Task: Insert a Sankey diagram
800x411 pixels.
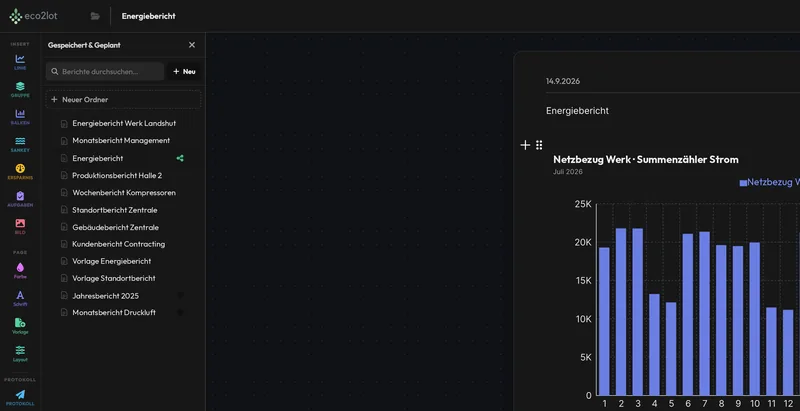Action: [20, 145]
